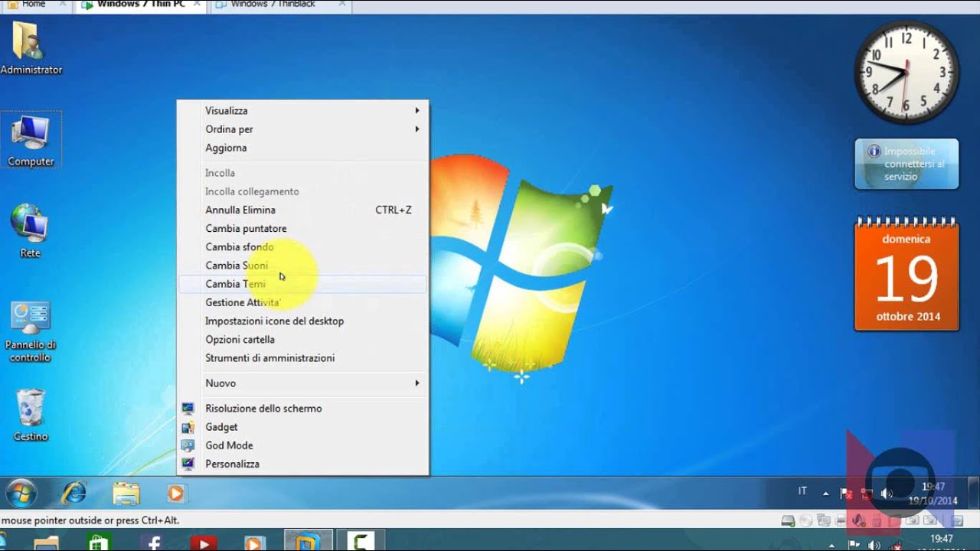
Task: Click the CD/DVD drive status icon in VMware bar
Action: [x=805, y=521]
